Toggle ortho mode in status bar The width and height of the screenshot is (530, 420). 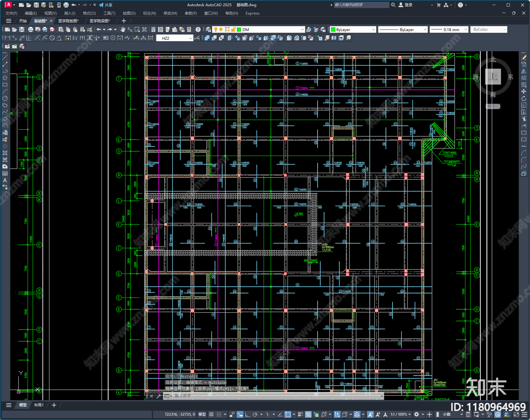[247, 414]
